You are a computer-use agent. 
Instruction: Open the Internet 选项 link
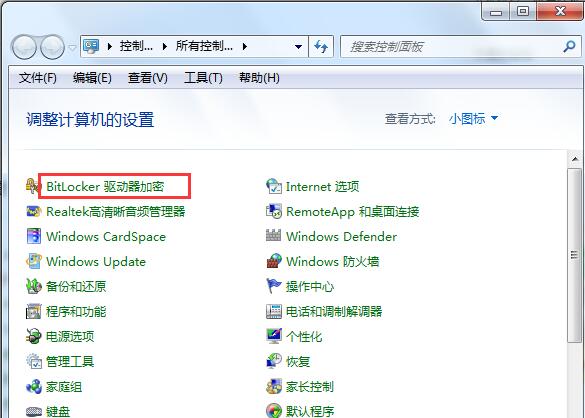tap(322, 186)
